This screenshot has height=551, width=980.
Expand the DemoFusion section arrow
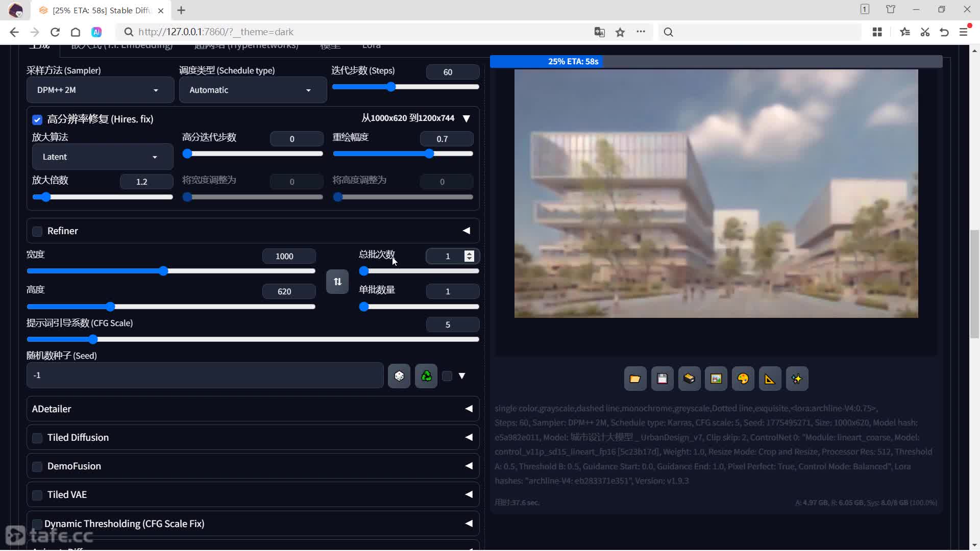(469, 466)
